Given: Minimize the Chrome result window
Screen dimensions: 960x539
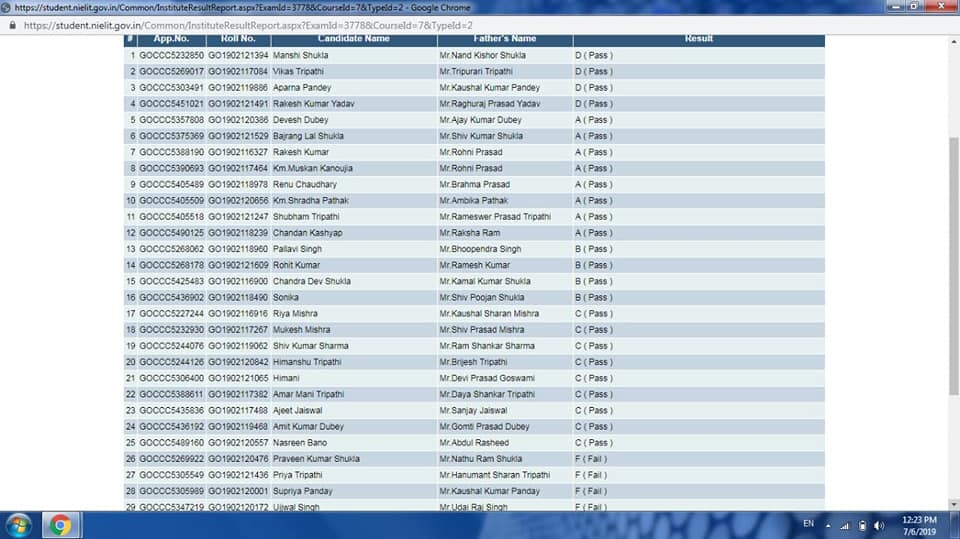Looking at the screenshot, I should [896, 6].
